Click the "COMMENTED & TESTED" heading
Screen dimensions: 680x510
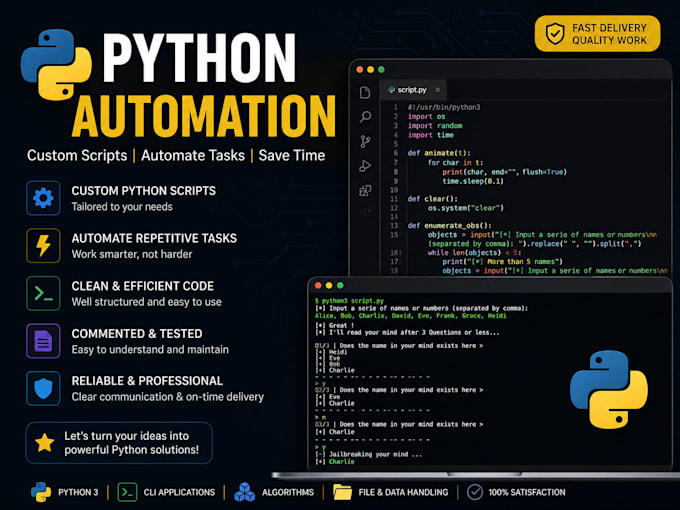point(137,333)
